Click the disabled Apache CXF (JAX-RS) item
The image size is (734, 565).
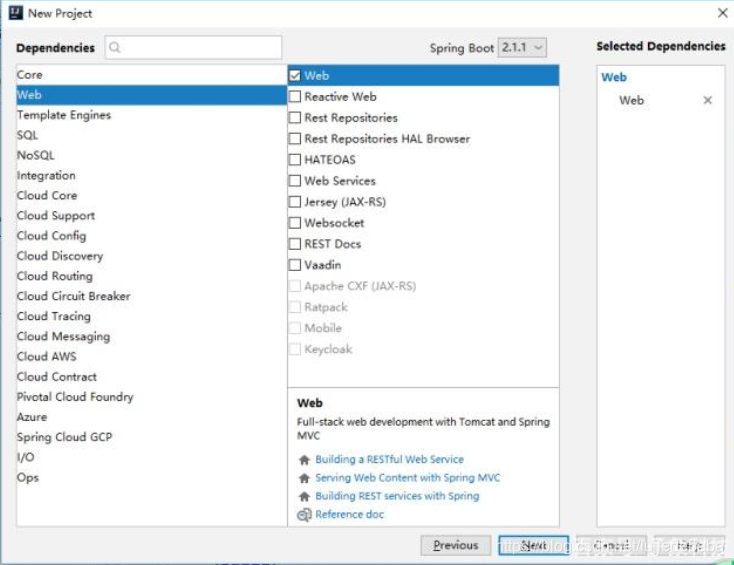[x=423, y=286]
